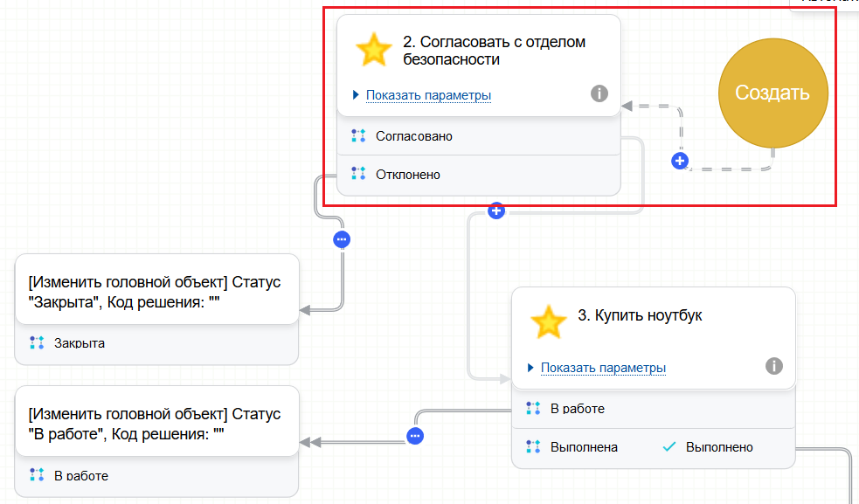Viewport: 859px width, 504px height.
Task: Click plus button below the step 2 node
Action: [x=496, y=211]
